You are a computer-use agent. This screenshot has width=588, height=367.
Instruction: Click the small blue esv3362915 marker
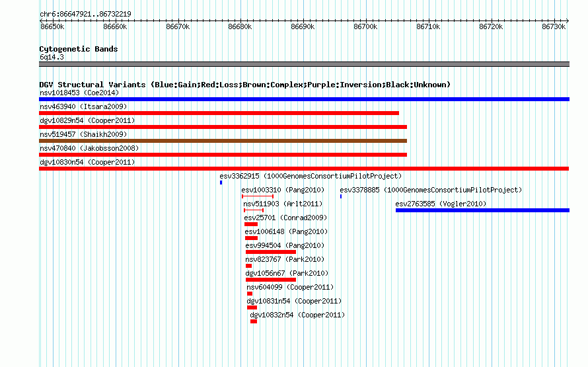tap(221, 183)
